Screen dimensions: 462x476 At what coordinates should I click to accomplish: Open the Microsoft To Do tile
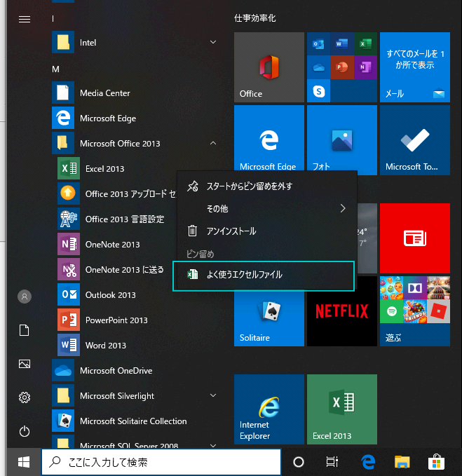[x=414, y=140]
